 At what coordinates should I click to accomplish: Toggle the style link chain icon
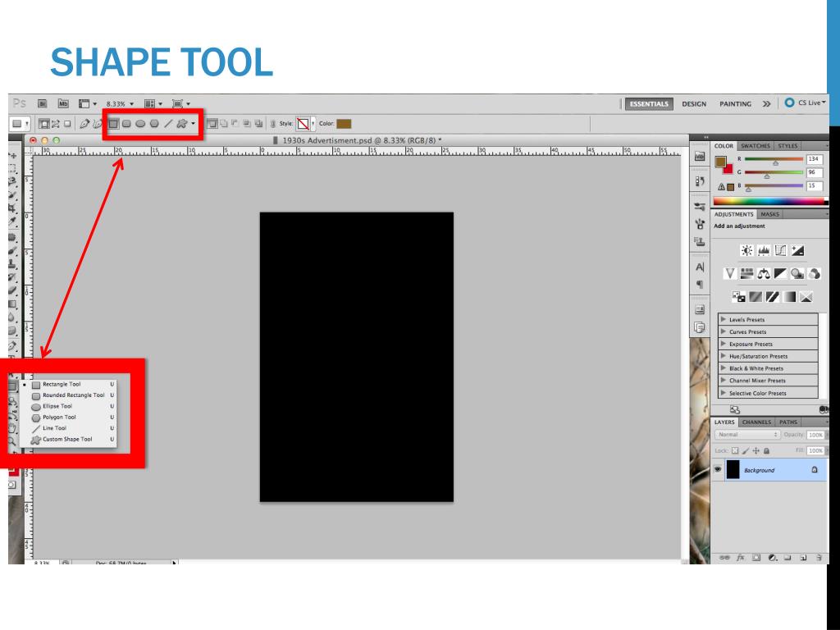tap(272, 124)
